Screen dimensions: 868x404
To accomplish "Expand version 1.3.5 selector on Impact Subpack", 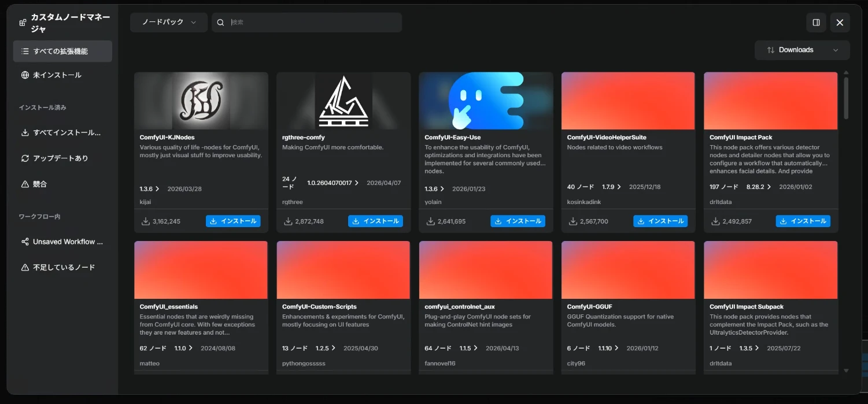I will click(749, 349).
